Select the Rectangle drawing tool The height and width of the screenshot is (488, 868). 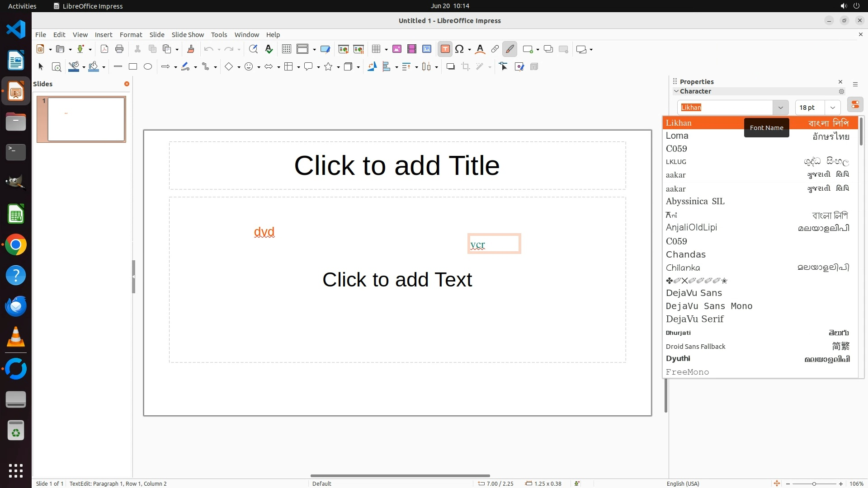pos(133,67)
